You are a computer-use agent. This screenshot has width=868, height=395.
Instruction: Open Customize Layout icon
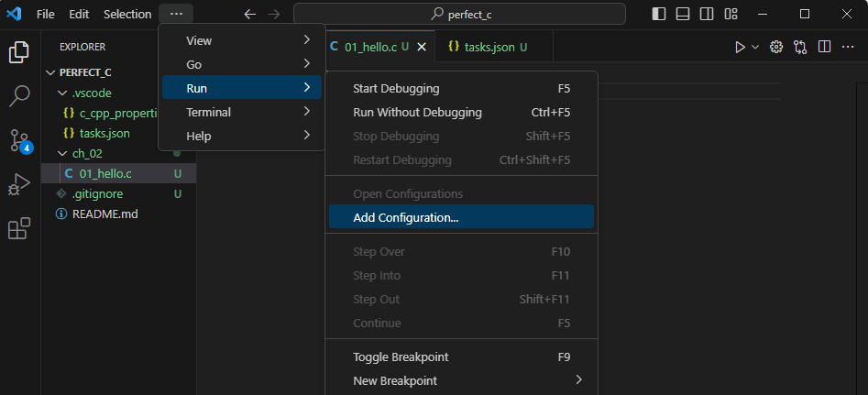(x=731, y=15)
